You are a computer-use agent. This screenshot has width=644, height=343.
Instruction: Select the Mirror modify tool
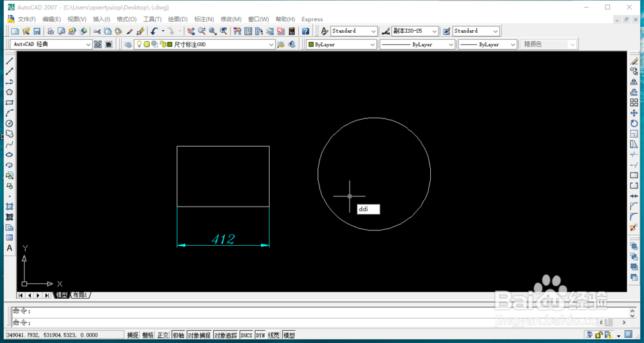(634, 82)
